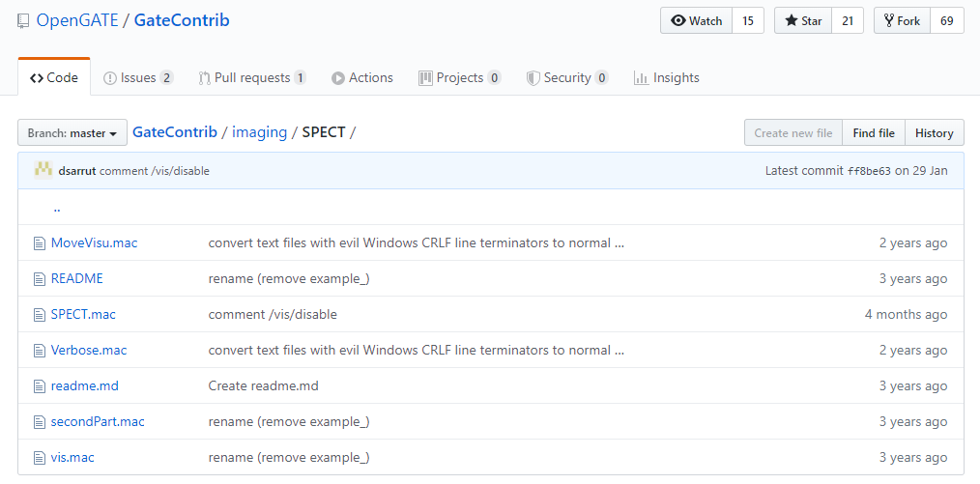Open the Code tab
This screenshot has width=980, height=484.
pos(54,77)
